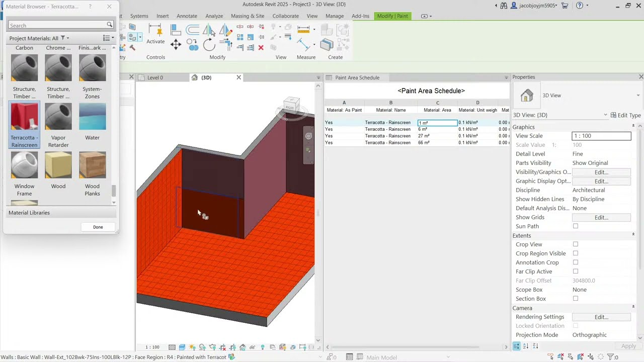Toggle the Sun Path checkbox
The width and height of the screenshot is (644, 362).
[576, 226]
